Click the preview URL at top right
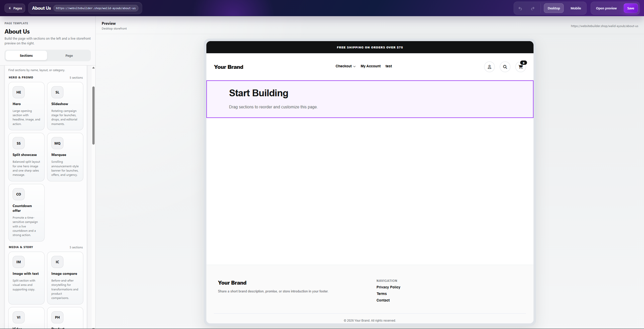This screenshot has height=329, width=644. click(x=605, y=26)
